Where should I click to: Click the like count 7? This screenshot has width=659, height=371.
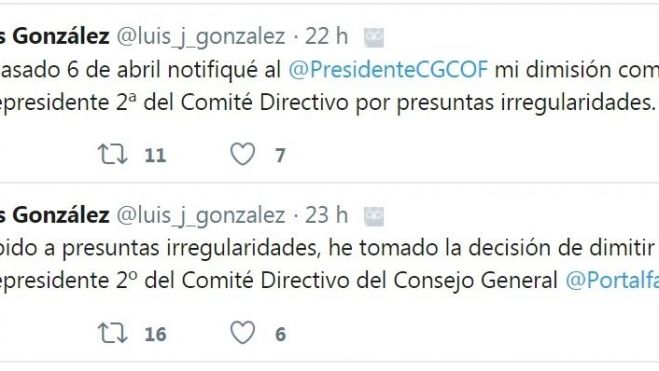[280, 155]
